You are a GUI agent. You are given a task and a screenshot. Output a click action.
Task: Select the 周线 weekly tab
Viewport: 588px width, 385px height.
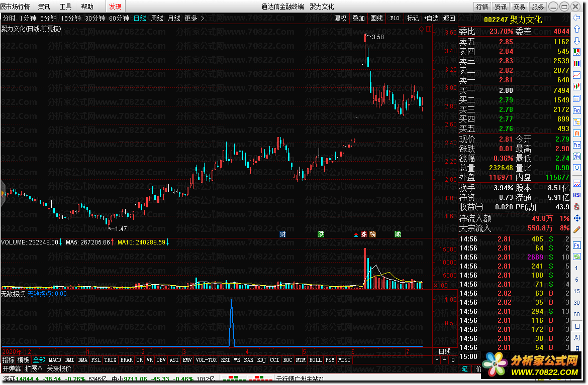pyautogui.click(x=157, y=18)
